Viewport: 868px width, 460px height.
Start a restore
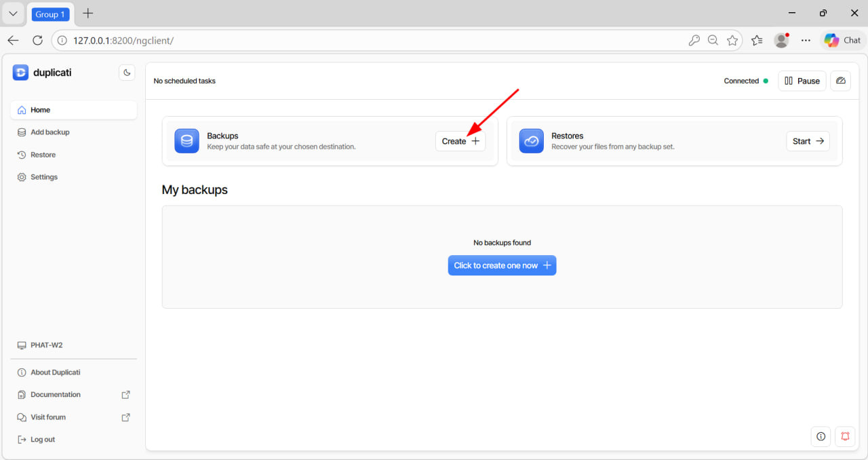807,141
